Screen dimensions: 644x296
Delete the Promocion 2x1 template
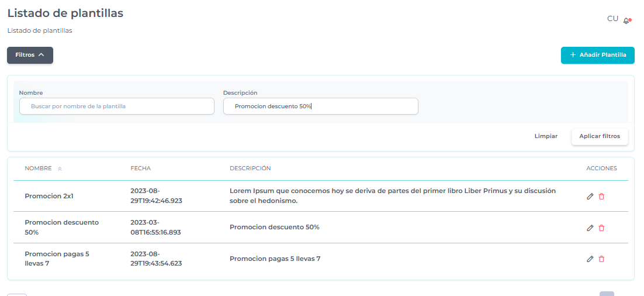[601, 197]
